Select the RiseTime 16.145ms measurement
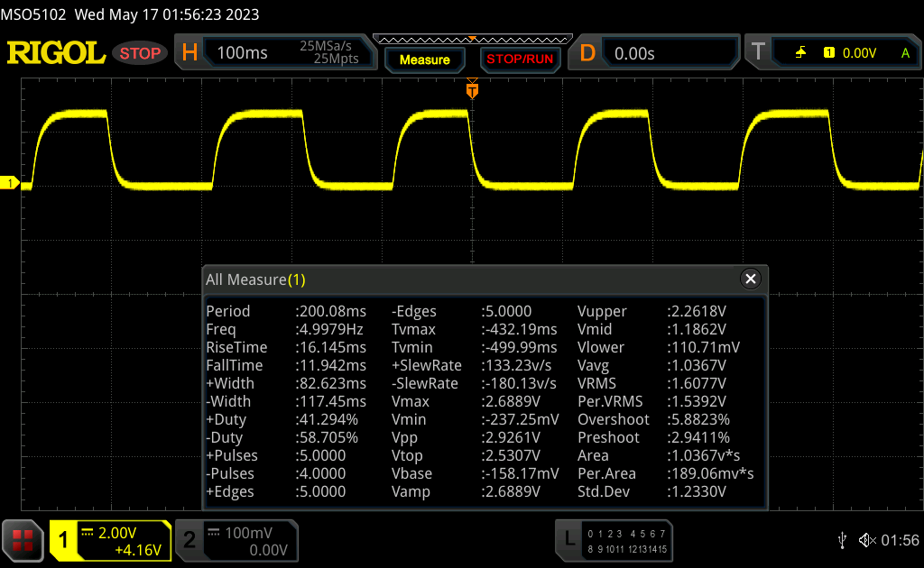Viewport: 924px width, 568px height. point(286,347)
